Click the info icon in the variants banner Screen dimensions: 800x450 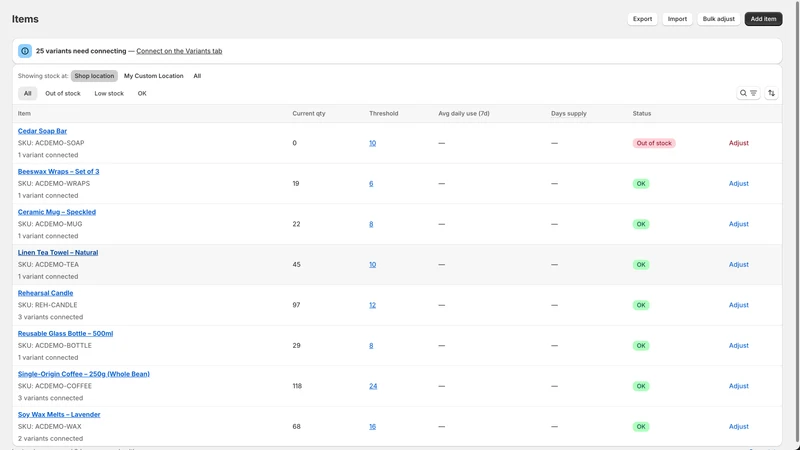coord(24,51)
